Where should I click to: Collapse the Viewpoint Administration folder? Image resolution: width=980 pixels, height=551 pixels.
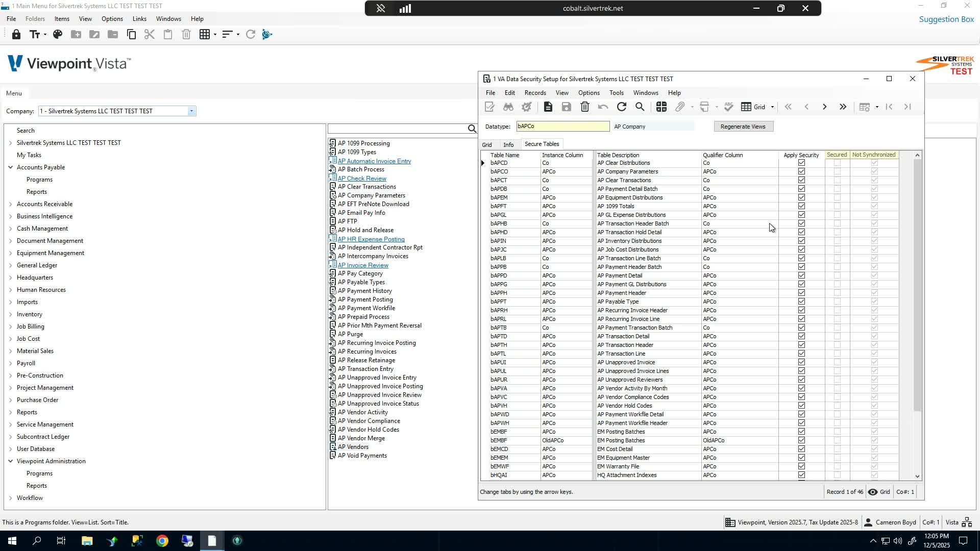click(11, 461)
